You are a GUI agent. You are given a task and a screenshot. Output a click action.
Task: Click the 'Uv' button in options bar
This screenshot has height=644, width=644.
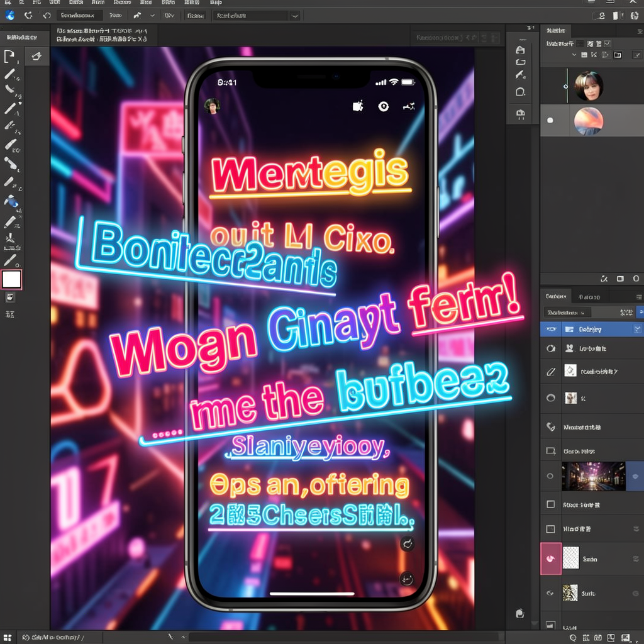(169, 16)
